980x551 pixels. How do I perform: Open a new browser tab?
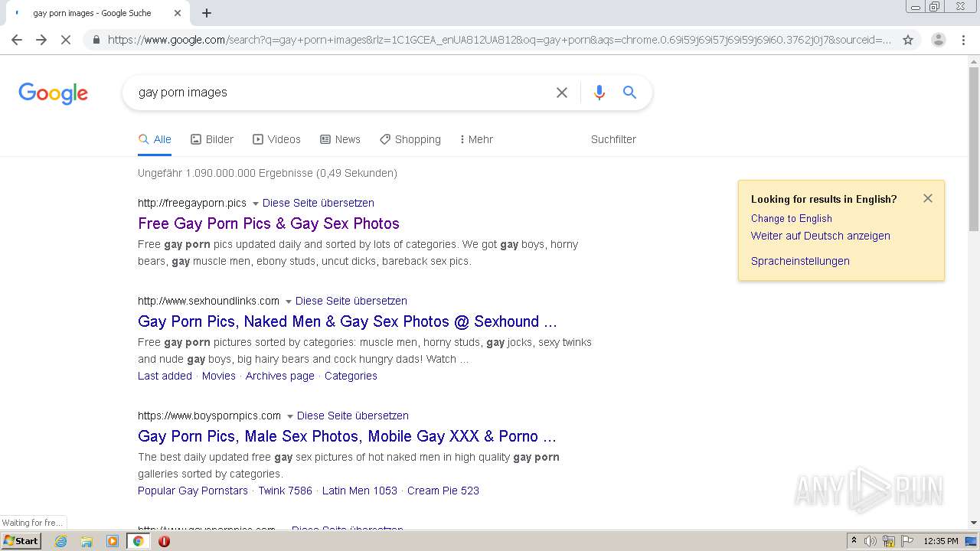(207, 13)
